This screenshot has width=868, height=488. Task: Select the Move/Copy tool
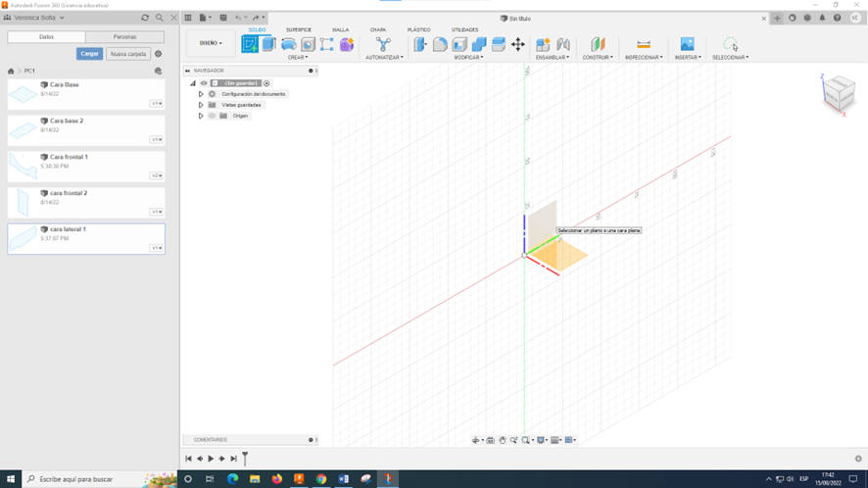pyautogui.click(x=518, y=44)
